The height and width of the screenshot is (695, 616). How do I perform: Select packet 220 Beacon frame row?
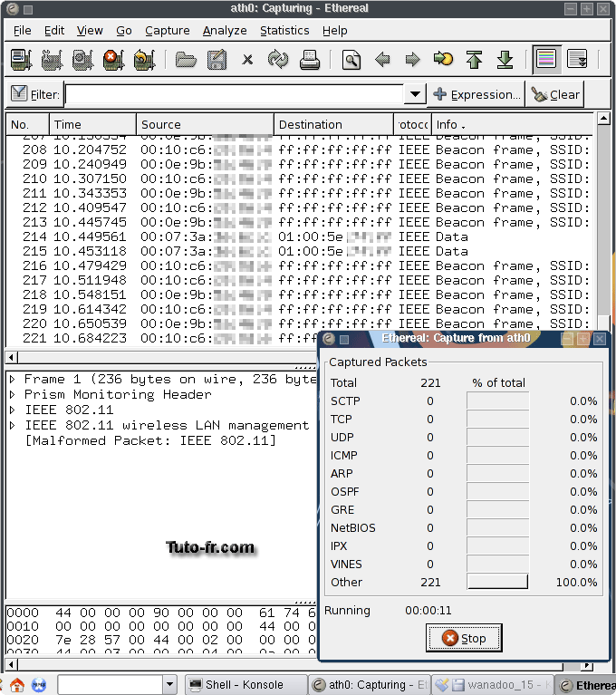coord(299,323)
